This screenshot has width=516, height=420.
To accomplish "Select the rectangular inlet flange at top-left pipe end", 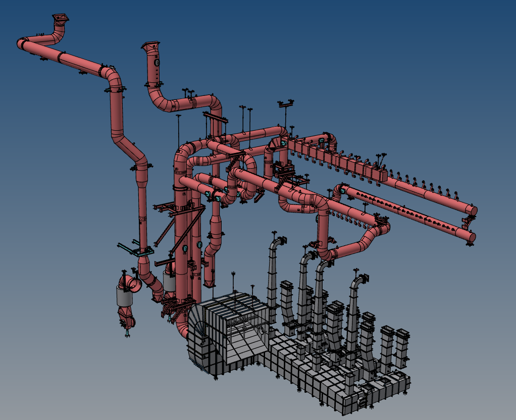I will point(61,18).
